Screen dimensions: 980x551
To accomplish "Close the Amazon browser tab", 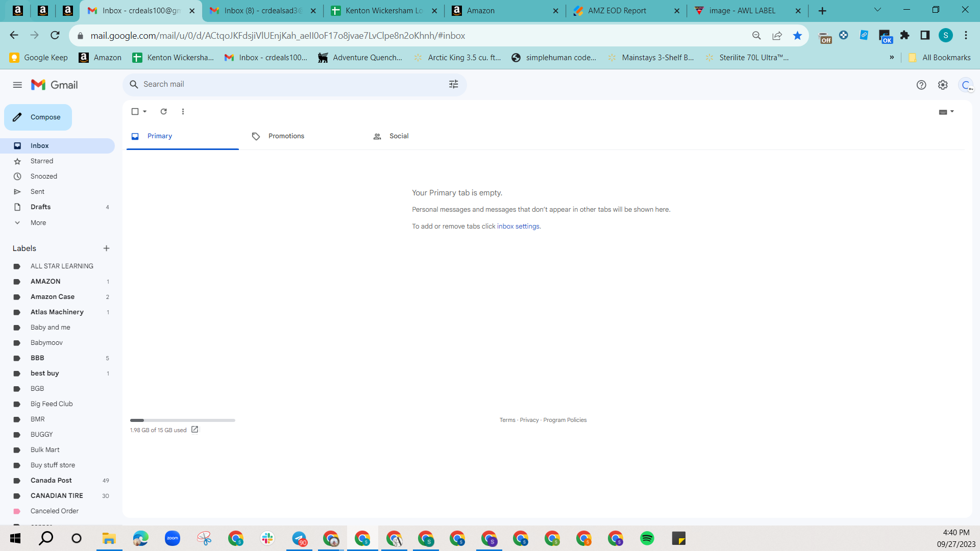I will click(x=556, y=11).
